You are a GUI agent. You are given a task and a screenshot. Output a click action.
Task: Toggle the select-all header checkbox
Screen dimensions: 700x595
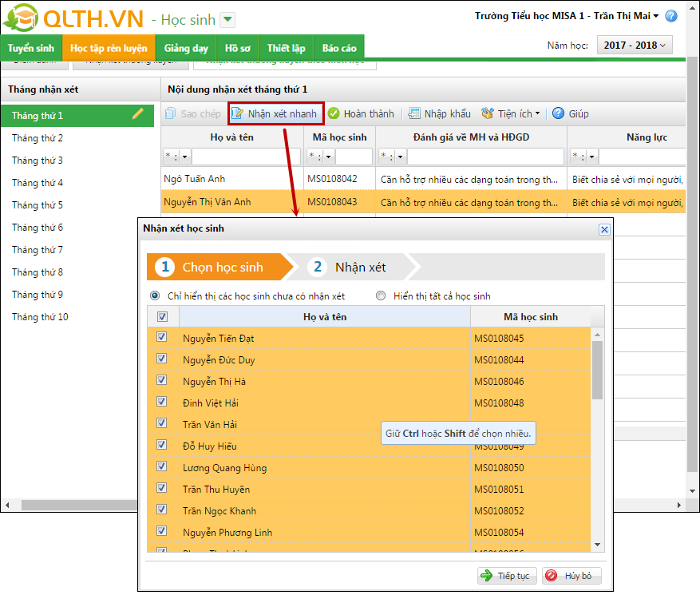pyautogui.click(x=162, y=317)
